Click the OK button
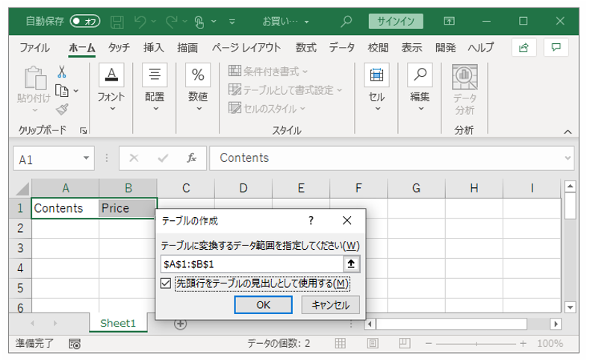Screen dimensions: 590x364 point(263,304)
